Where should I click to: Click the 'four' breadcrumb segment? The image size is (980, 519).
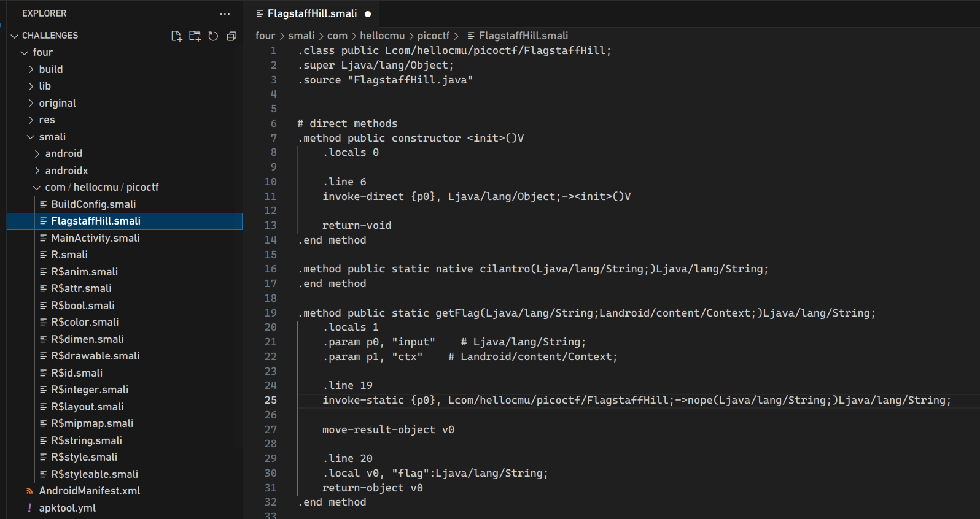[265, 36]
